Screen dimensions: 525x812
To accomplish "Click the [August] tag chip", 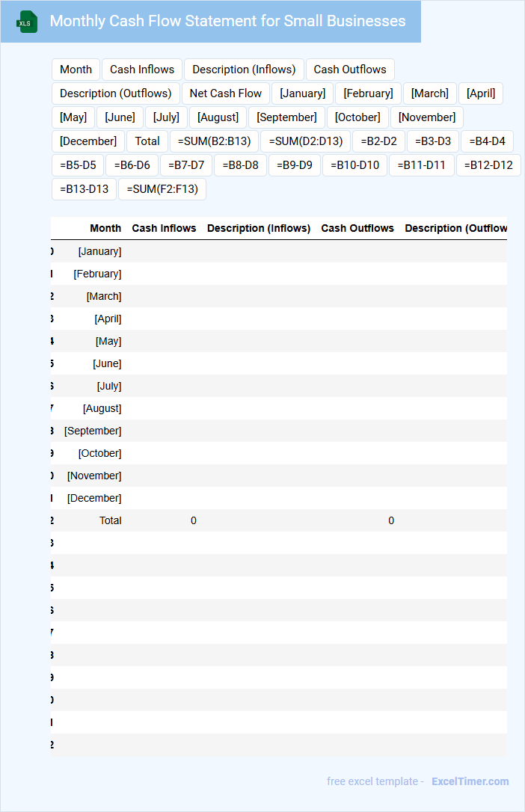I will pyautogui.click(x=218, y=117).
